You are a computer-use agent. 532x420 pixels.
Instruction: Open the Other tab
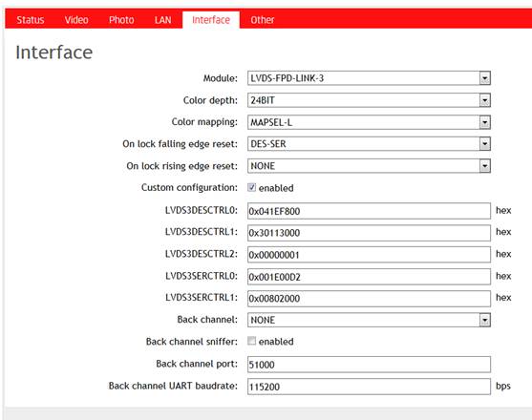[x=263, y=20]
